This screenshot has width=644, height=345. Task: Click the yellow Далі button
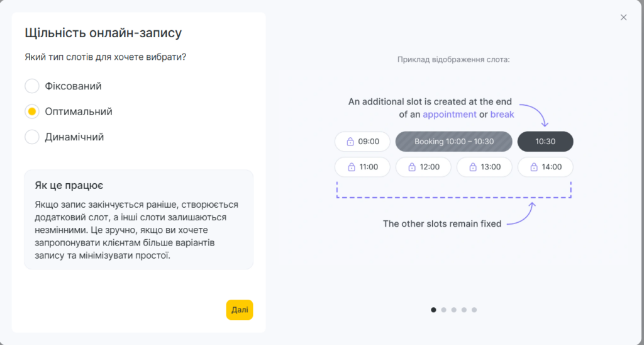point(240,310)
